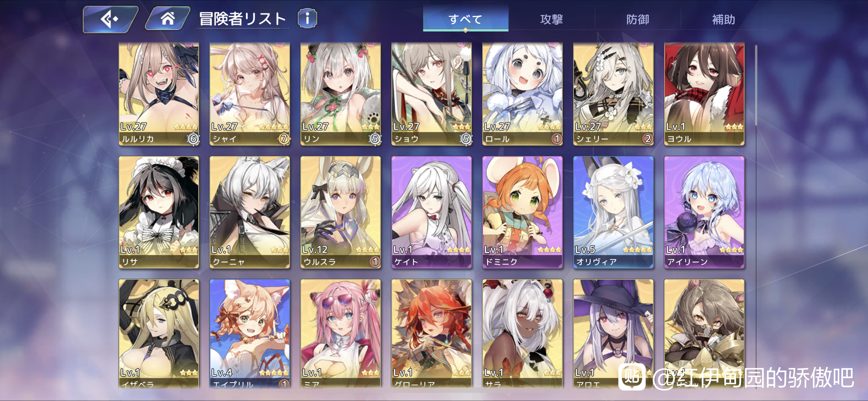Select the リサ maid character card
Image resolution: width=868 pixels, height=401 pixels.
pos(159,212)
